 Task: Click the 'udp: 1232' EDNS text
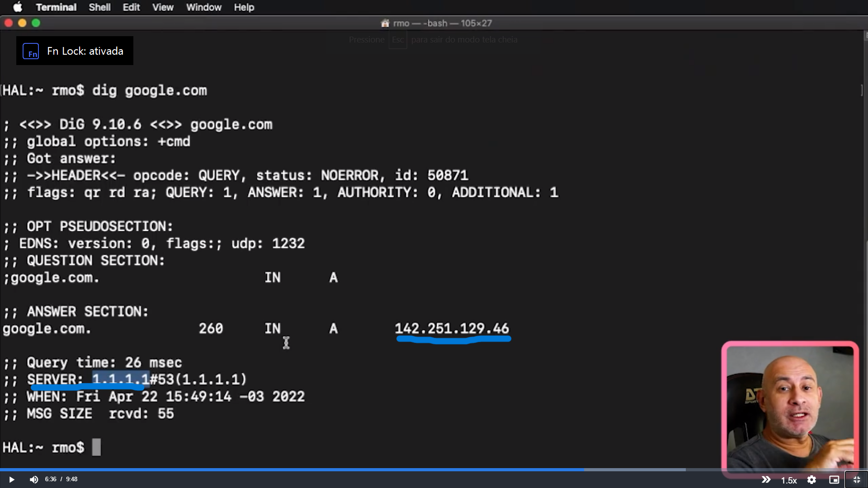pos(268,244)
